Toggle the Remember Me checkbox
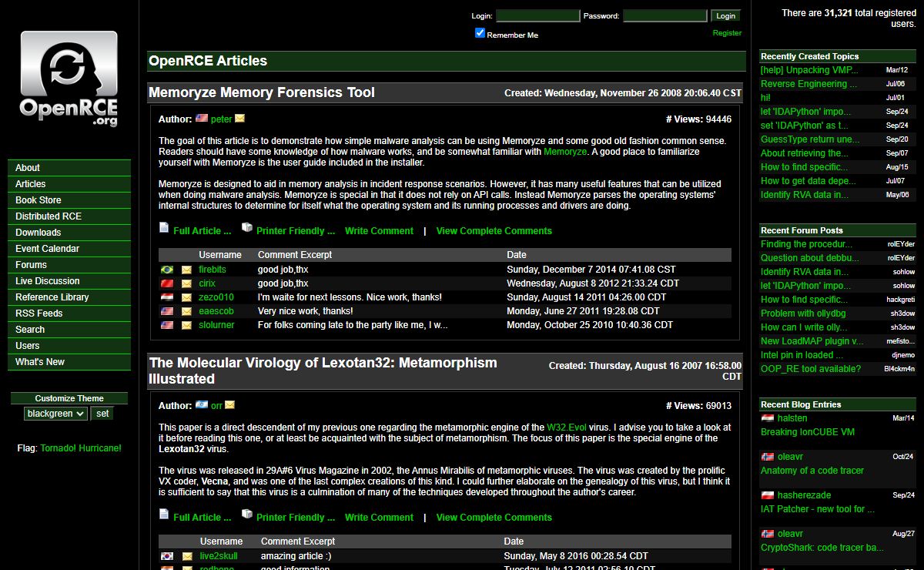Screen dimensions: 924x570 [x=480, y=33]
